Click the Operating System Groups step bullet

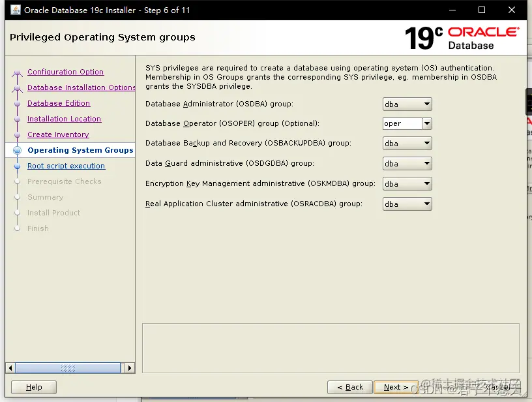(18, 150)
